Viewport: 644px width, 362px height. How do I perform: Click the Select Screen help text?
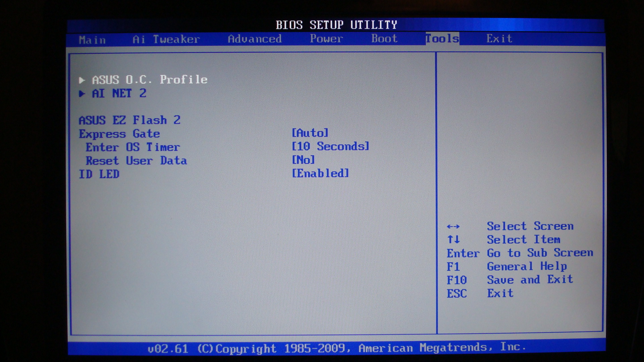(x=530, y=226)
